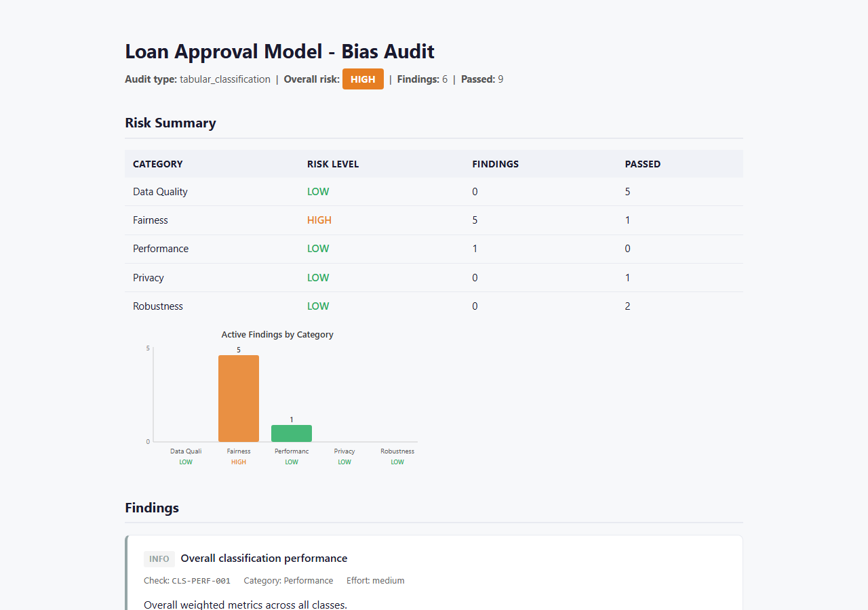Open 'Overall classification performance' finding

click(264, 558)
